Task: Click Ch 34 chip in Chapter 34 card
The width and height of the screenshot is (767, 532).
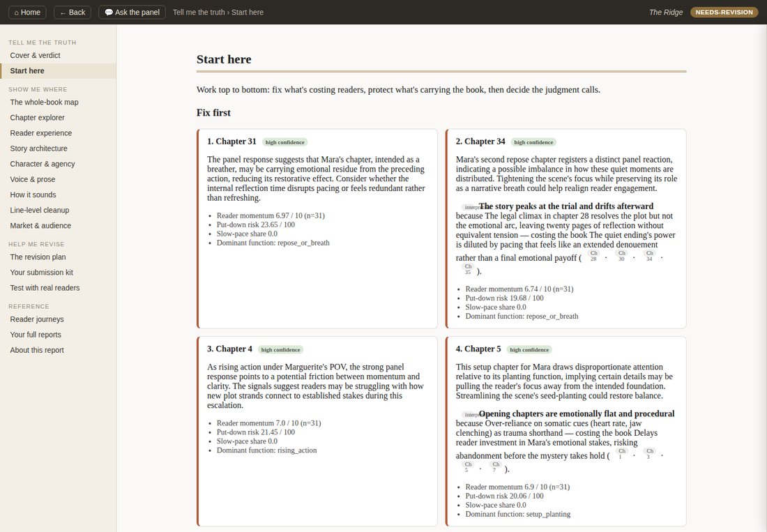Action: [649, 256]
